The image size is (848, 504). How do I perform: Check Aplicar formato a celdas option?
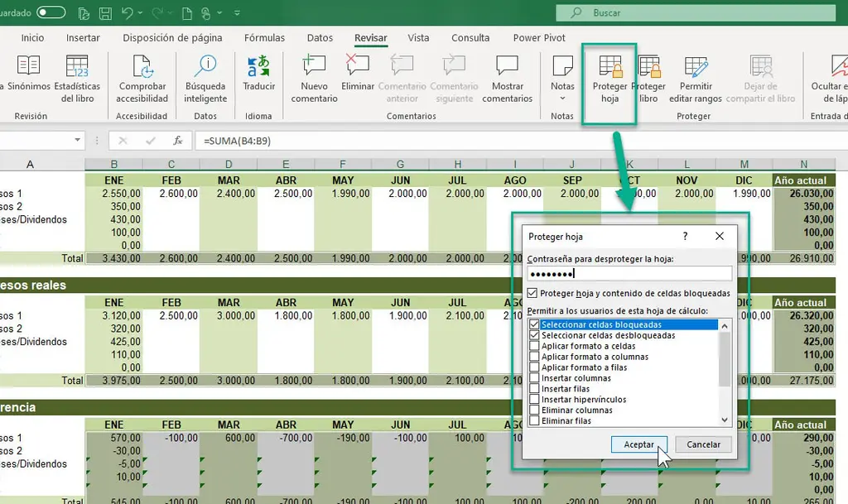(534, 347)
